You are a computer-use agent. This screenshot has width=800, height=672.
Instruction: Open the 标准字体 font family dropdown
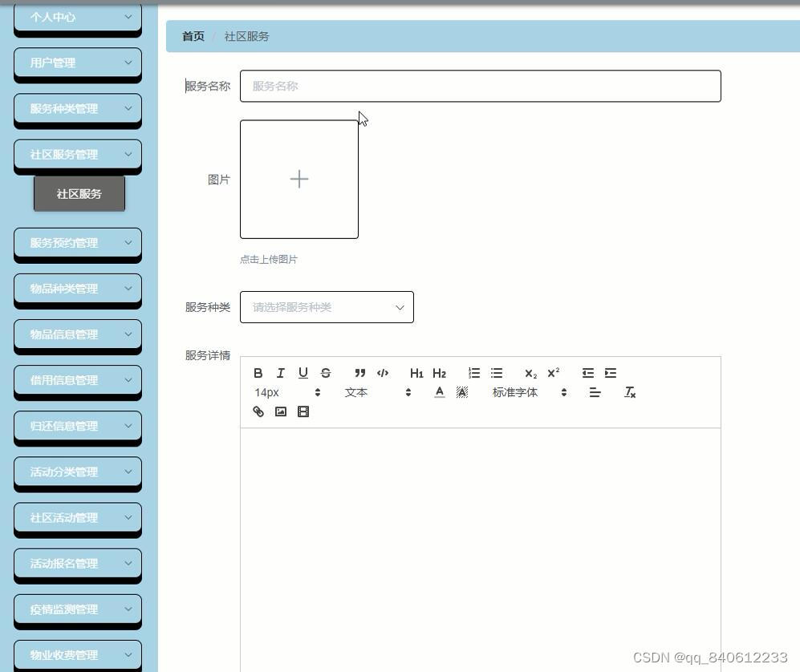point(529,392)
